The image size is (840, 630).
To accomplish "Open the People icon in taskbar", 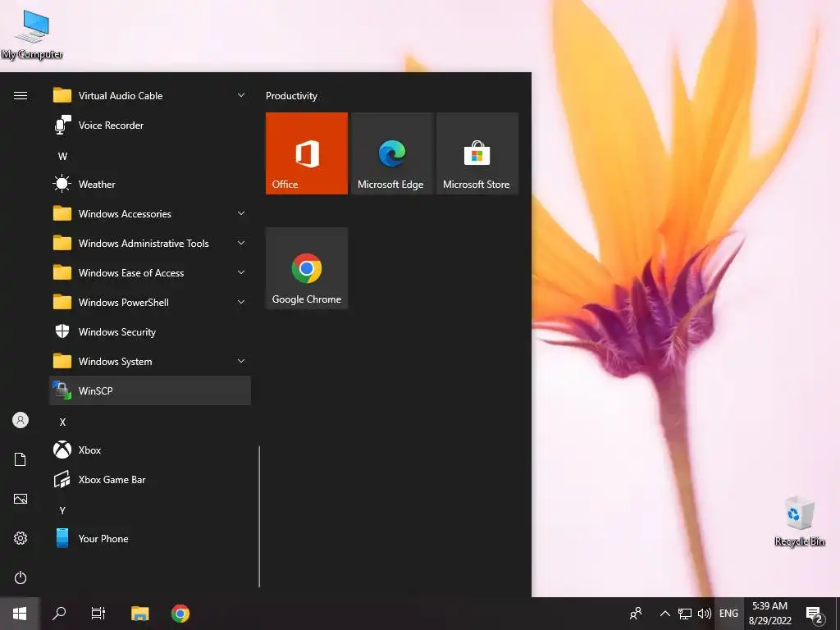I will (636, 614).
